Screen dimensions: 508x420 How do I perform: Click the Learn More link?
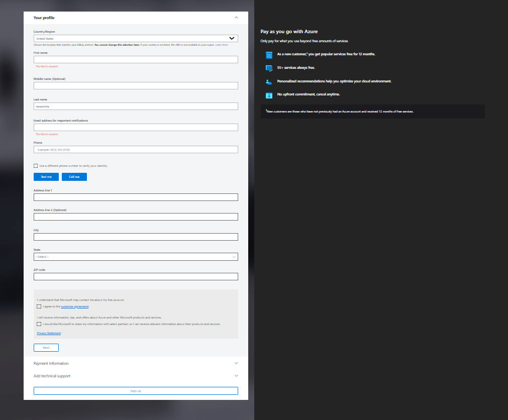tap(222, 45)
